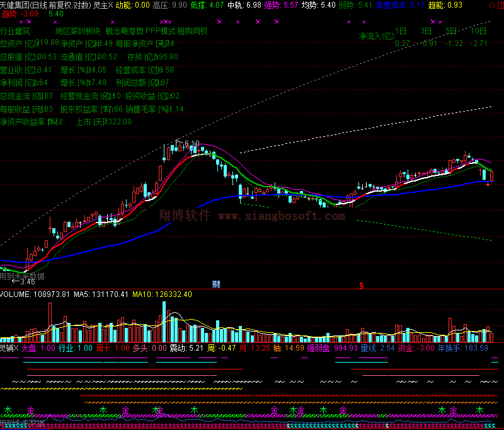Click the 经营成本 [亿] entry

[x=145, y=70]
